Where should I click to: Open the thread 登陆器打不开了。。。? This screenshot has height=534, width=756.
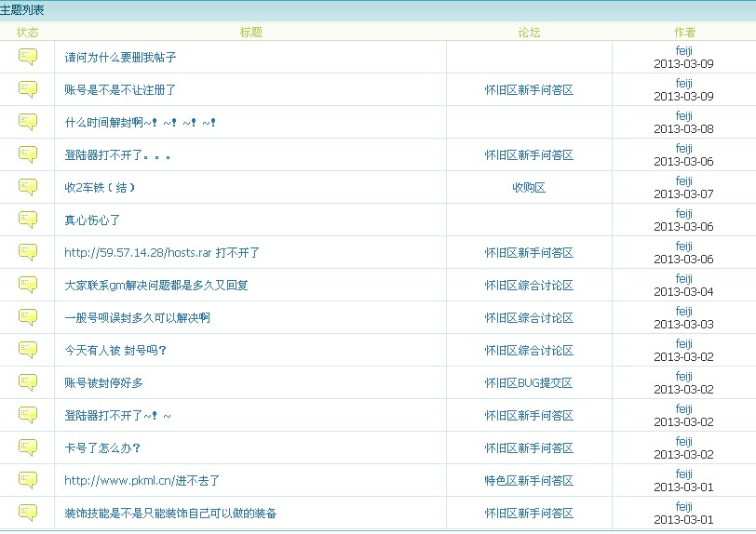click(x=117, y=155)
